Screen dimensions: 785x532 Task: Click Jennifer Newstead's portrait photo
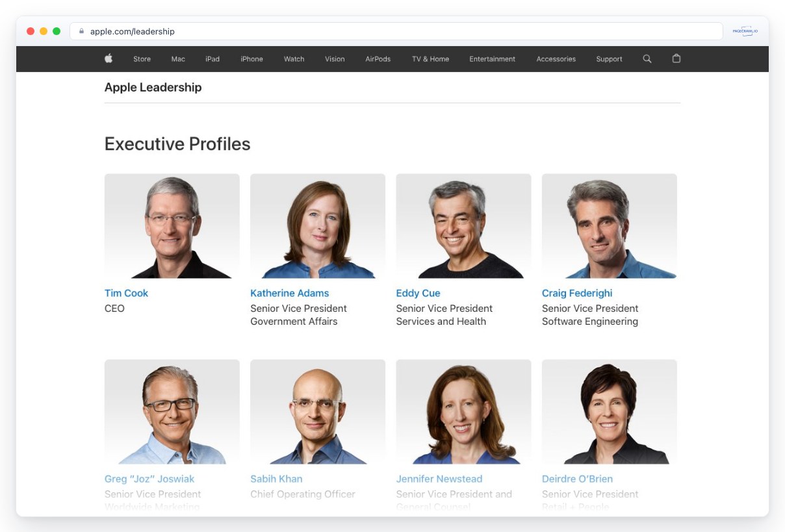click(x=463, y=412)
